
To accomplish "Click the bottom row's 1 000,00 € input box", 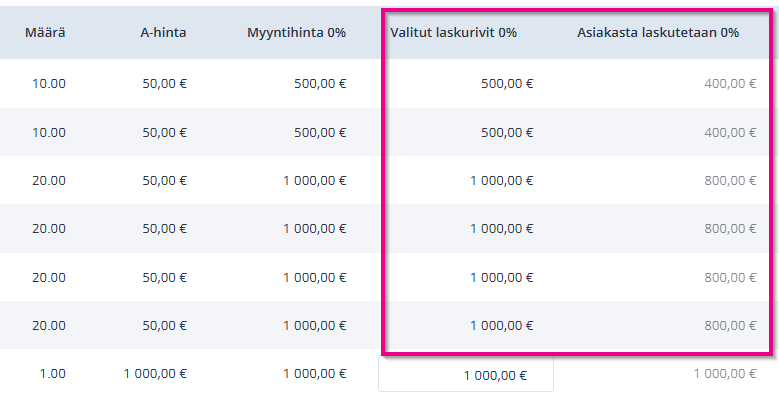I will [466, 375].
